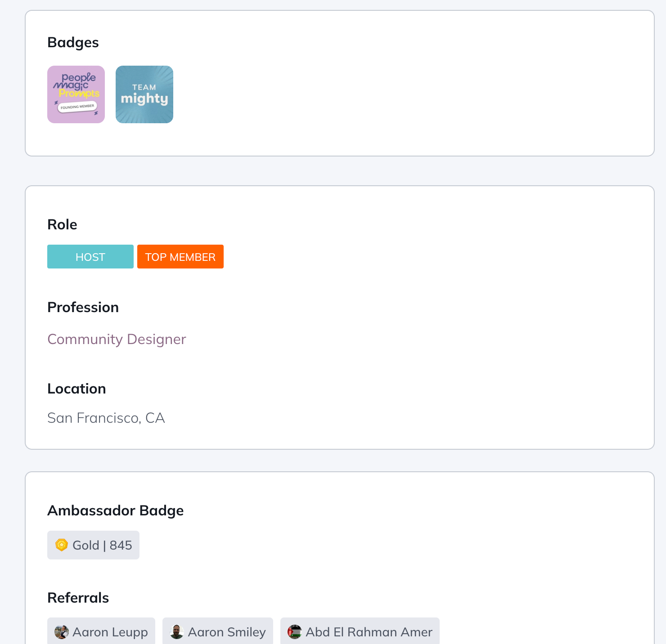Toggle the HOST role indicator
Image resolution: width=666 pixels, height=644 pixels.
(90, 256)
